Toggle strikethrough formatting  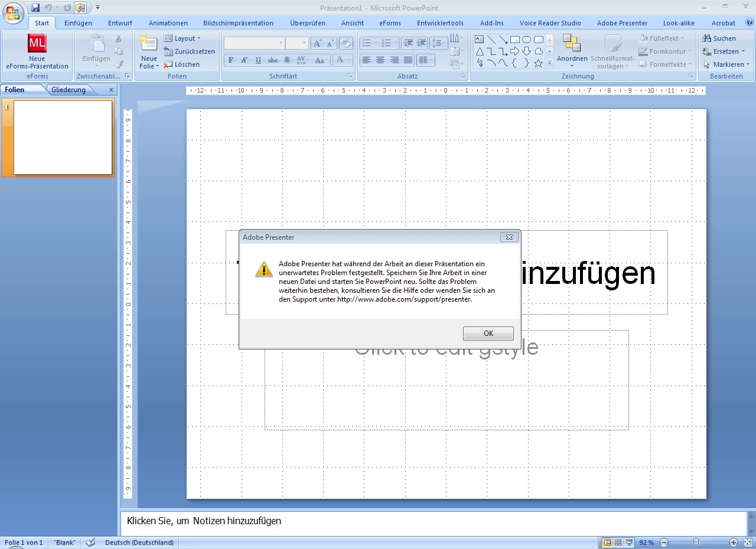click(272, 60)
